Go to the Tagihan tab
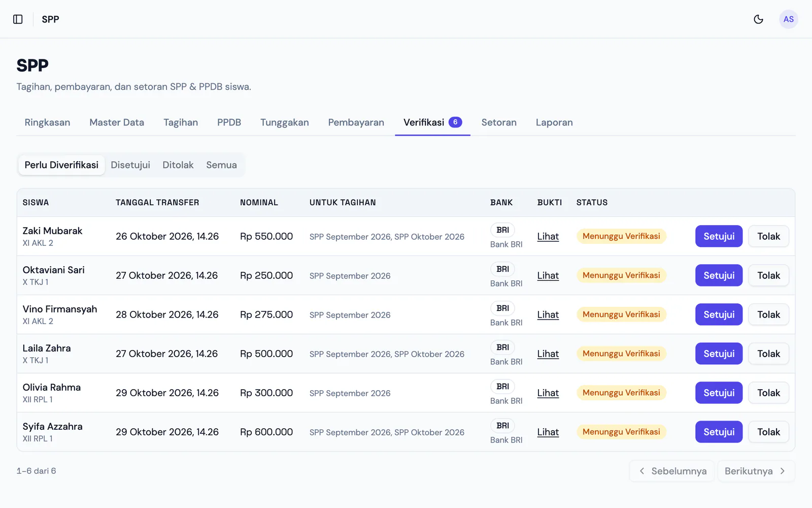Screen dimensions: 812x508 pos(181,122)
